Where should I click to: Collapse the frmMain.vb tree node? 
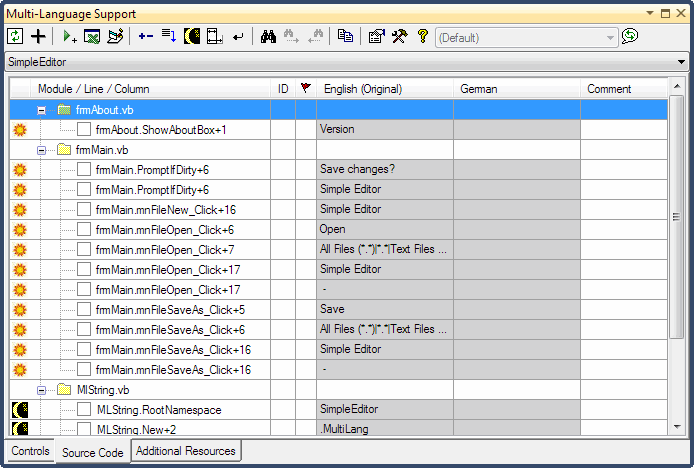42,150
